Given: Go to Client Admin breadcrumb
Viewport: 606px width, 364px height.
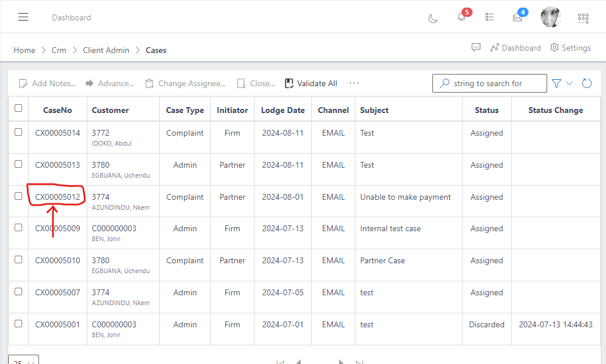Looking at the screenshot, I should tap(106, 50).
